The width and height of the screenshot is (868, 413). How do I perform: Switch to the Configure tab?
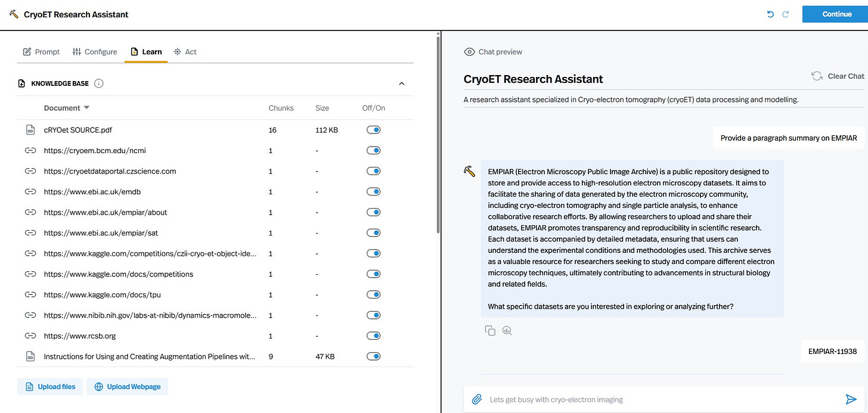pyautogui.click(x=95, y=52)
